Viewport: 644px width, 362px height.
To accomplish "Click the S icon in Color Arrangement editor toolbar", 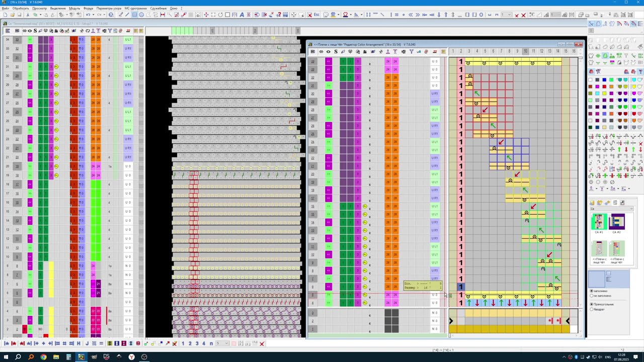I will 336,51.
